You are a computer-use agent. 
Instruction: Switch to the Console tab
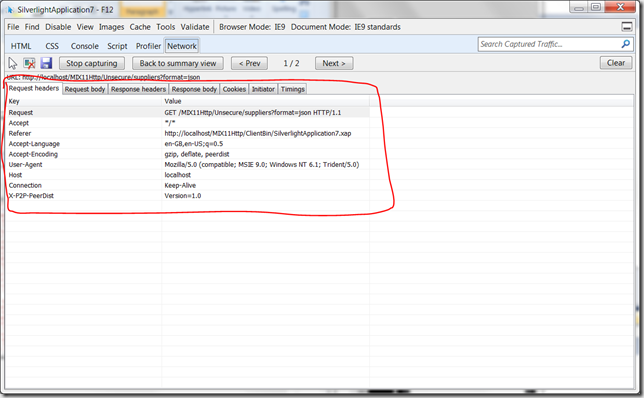[x=85, y=46]
